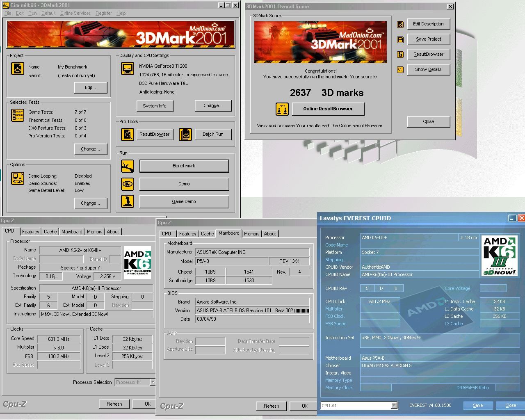Click the Batch Run button
This screenshot has width=525, height=420.
[x=213, y=134]
